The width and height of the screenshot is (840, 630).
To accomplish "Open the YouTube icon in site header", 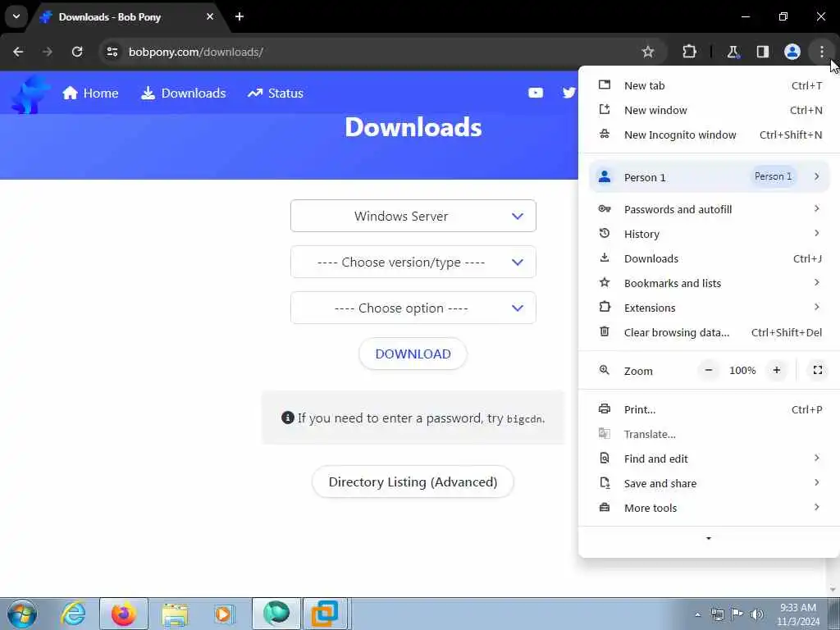I will (536, 93).
